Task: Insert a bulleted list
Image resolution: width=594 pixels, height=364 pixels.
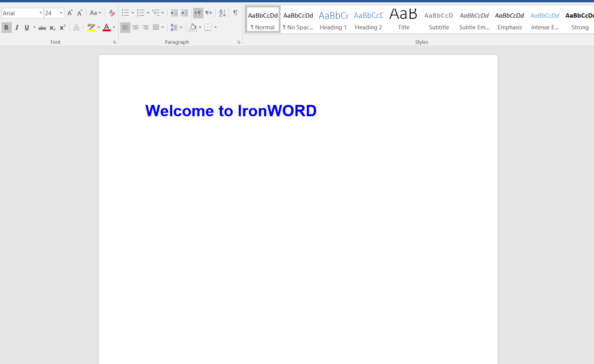Action: click(125, 13)
